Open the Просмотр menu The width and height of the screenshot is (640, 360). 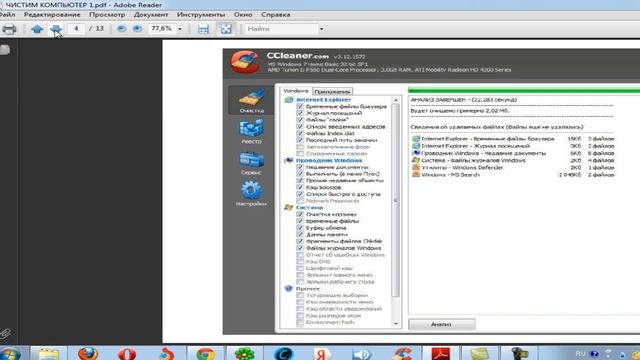click(x=107, y=15)
